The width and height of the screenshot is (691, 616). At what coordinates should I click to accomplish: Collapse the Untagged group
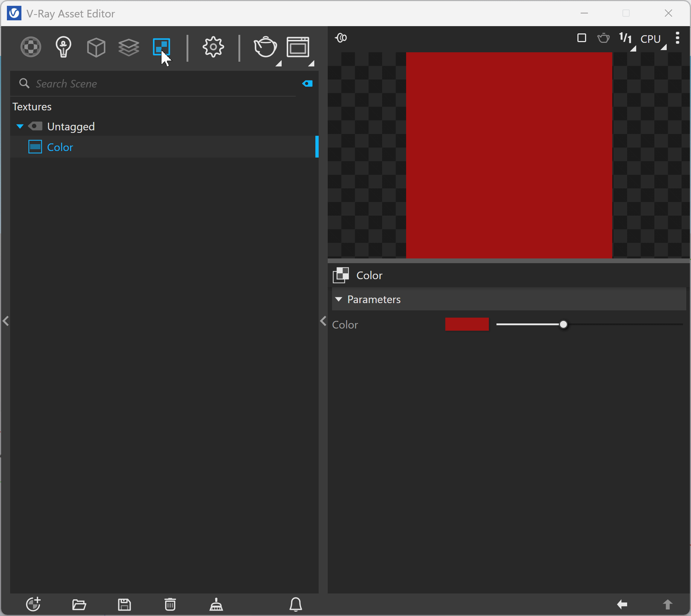(20, 126)
